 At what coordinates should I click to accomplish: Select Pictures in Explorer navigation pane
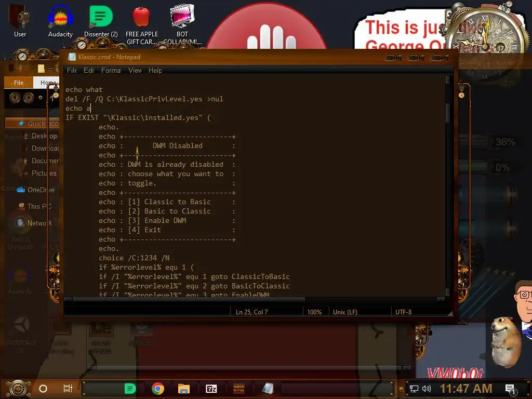pos(41,173)
